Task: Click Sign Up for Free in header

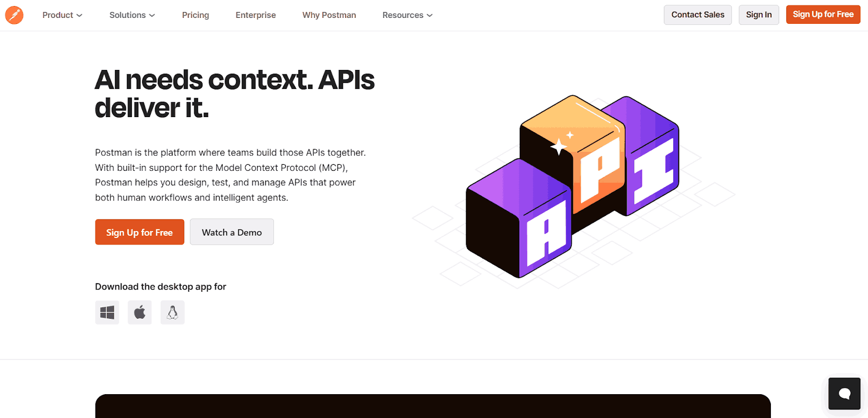Action: pyautogui.click(x=822, y=15)
